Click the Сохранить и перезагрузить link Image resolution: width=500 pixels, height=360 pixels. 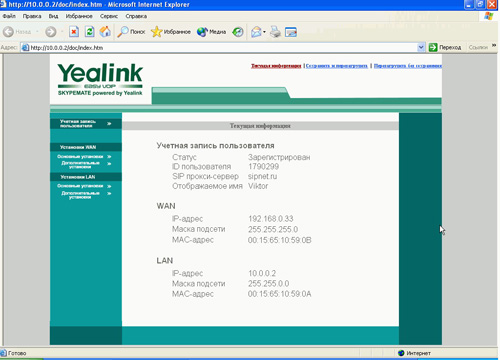337,66
